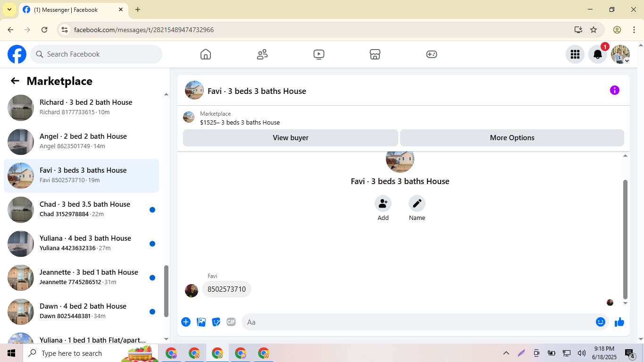Open the Marketplace storefront icon in the top navigation
644x362 pixels.
375,54
